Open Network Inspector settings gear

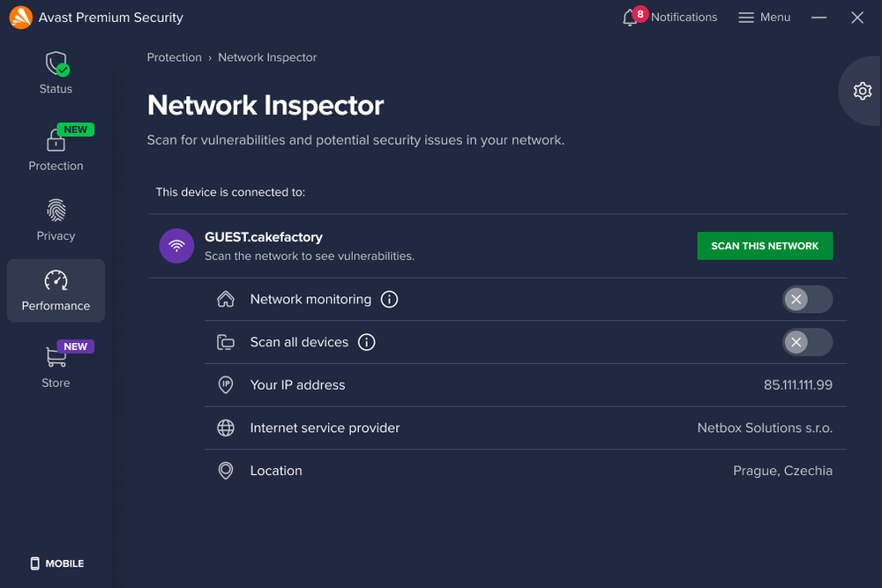tap(863, 91)
